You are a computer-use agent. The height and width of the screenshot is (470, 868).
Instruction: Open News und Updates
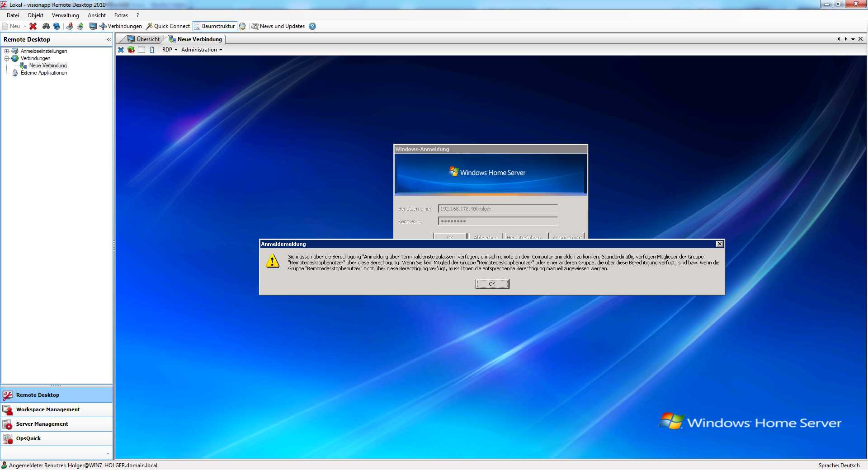[x=278, y=26]
